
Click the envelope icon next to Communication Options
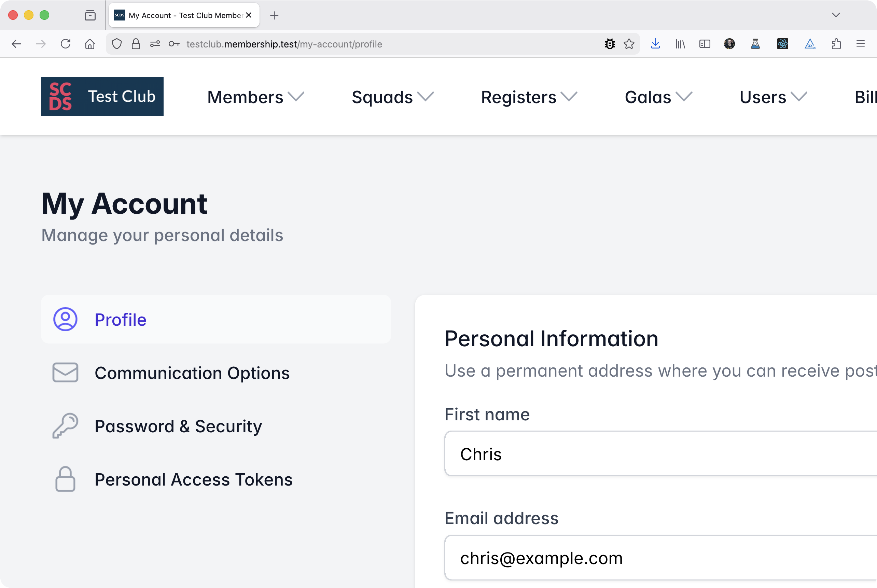(x=65, y=373)
